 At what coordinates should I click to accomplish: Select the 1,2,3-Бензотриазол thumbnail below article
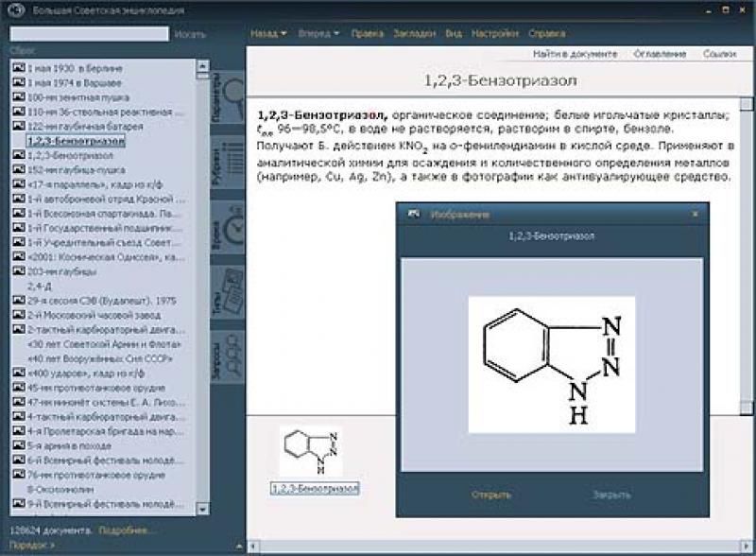point(311,452)
